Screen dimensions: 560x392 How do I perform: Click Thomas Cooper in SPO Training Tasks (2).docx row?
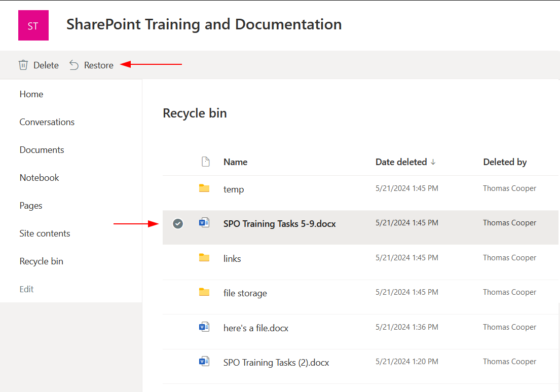click(x=510, y=362)
